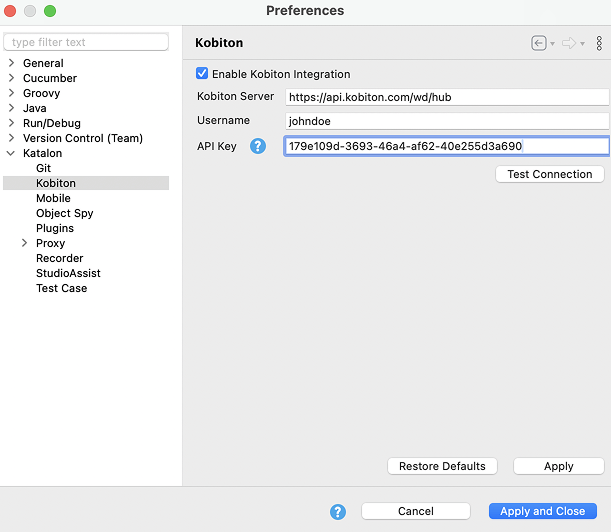Select Mobile preferences page
The width and height of the screenshot is (611, 532).
click(x=53, y=198)
